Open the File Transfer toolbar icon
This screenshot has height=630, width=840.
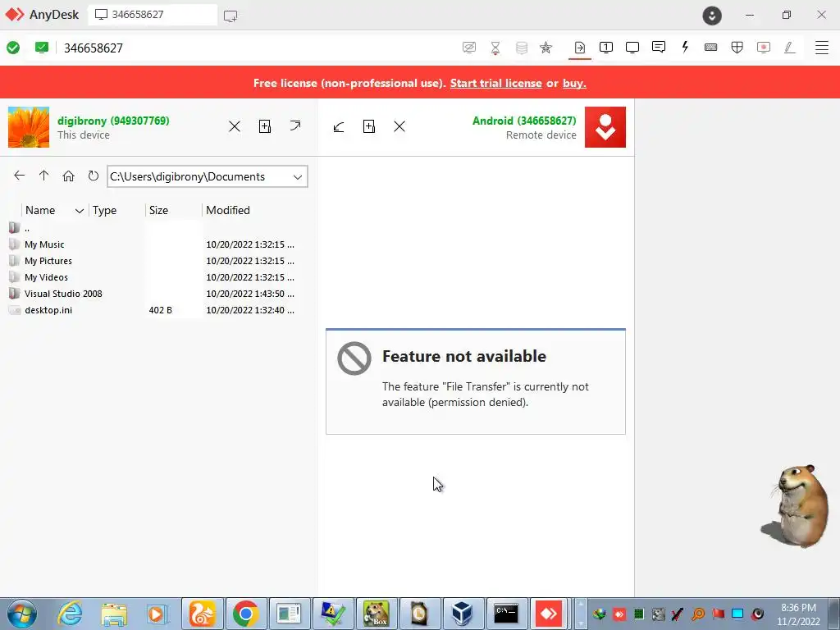(x=580, y=48)
